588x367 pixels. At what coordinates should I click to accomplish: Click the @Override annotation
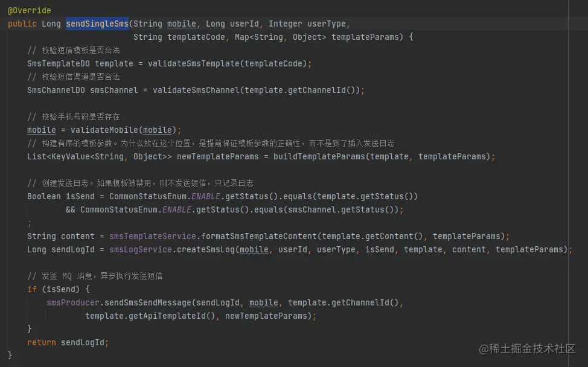pos(29,10)
